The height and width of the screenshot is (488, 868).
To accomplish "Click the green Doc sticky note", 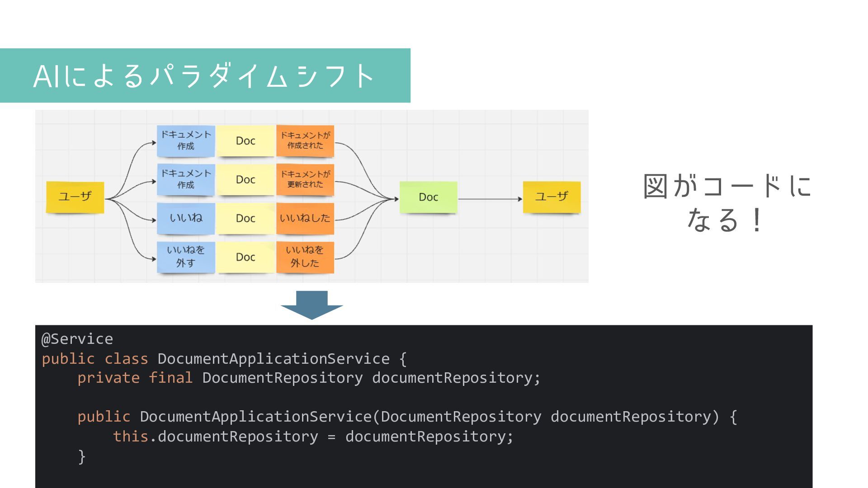I will click(x=428, y=197).
